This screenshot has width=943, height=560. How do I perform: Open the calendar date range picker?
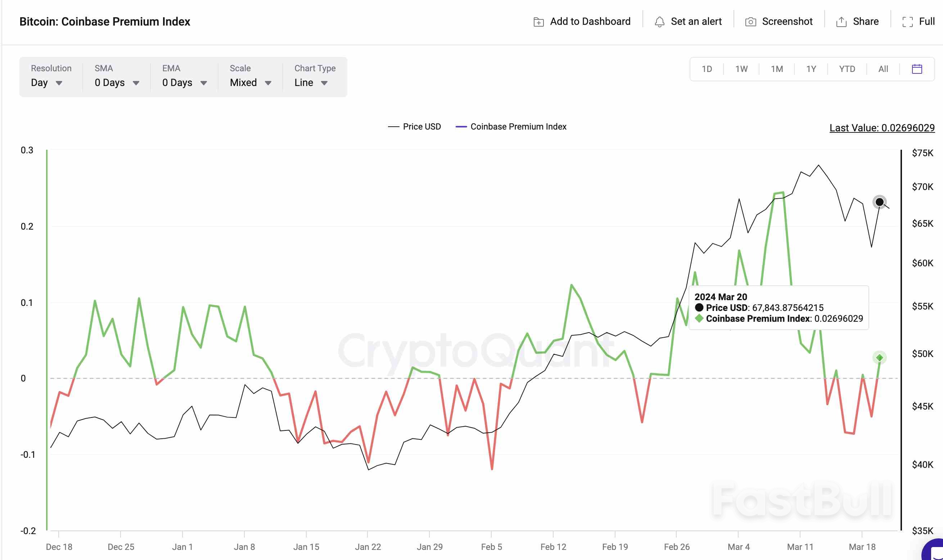tap(917, 69)
